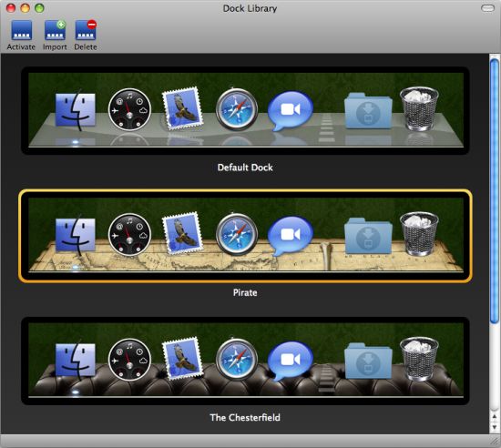The width and height of the screenshot is (501, 448).
Task: Pick the Mail icon in The Chesterfield dock
Action: pyautogui.click(x=182, y=359)
